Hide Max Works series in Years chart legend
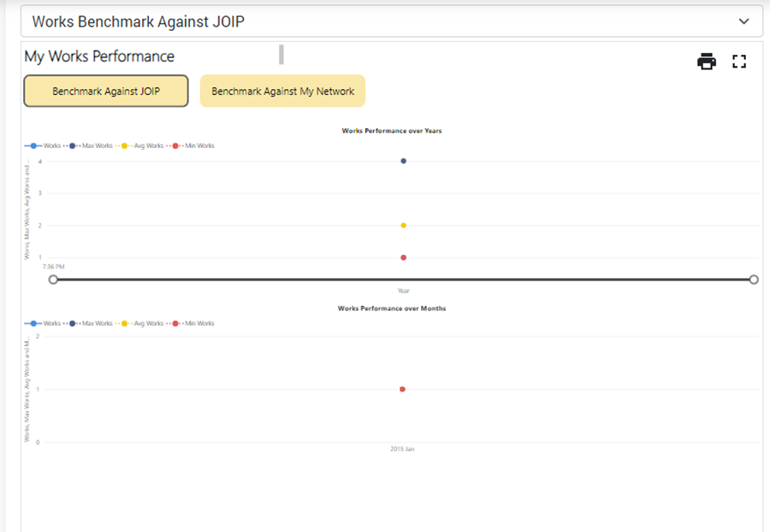770x532 pixels. [x=92, y=146]
